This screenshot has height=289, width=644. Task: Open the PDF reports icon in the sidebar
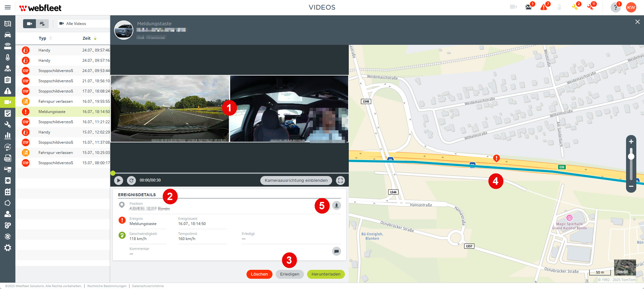click(x=8, y=158)
